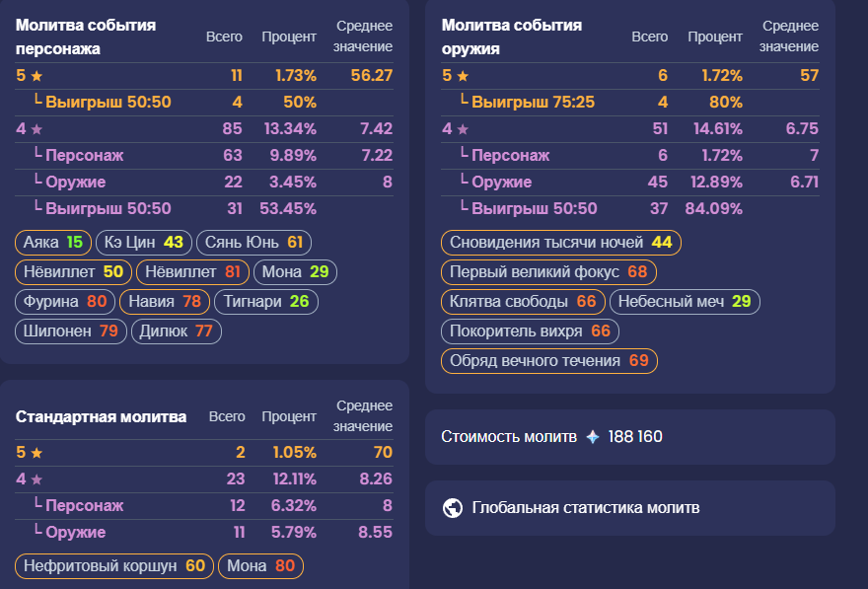Select the Тигнари 26 character badge
The height and width of the screenshot is (589, 868).
click(265, 302)
